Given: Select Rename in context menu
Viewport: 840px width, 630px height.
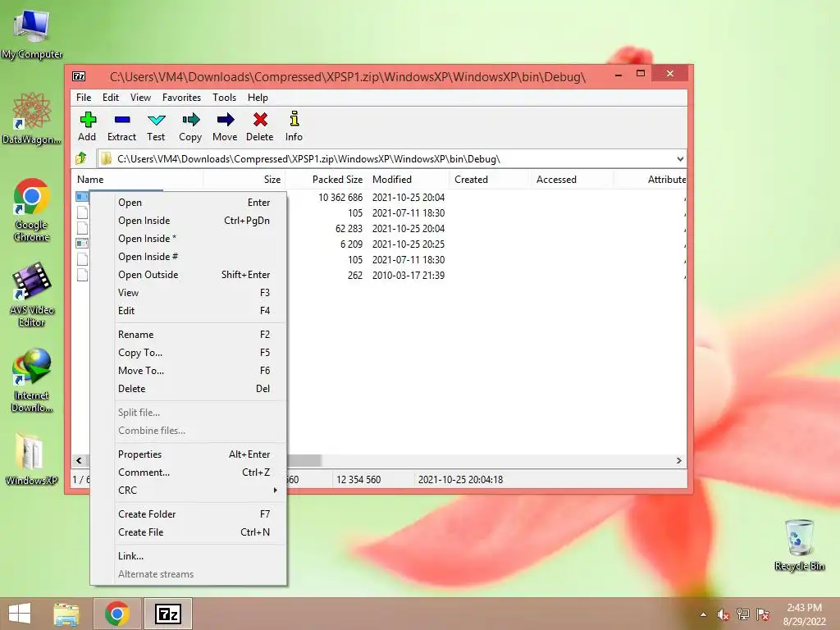Looking at the screenshot, I should pos(189,335).
